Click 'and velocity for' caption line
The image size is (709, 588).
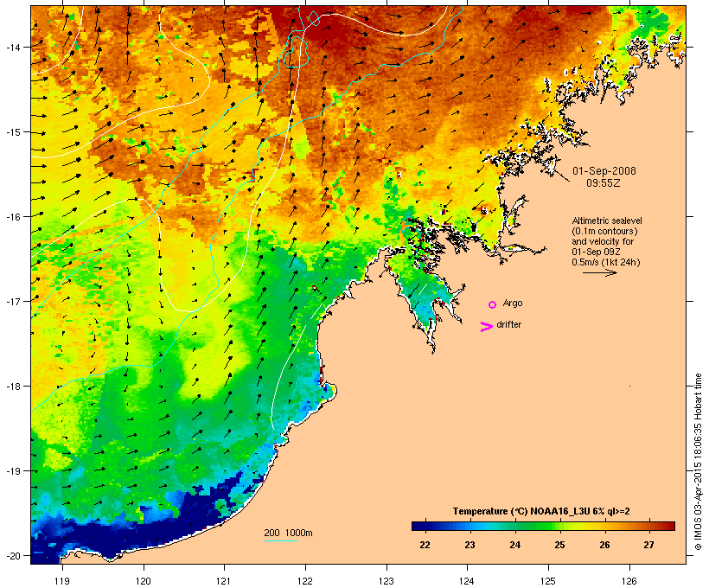point(603,241)
